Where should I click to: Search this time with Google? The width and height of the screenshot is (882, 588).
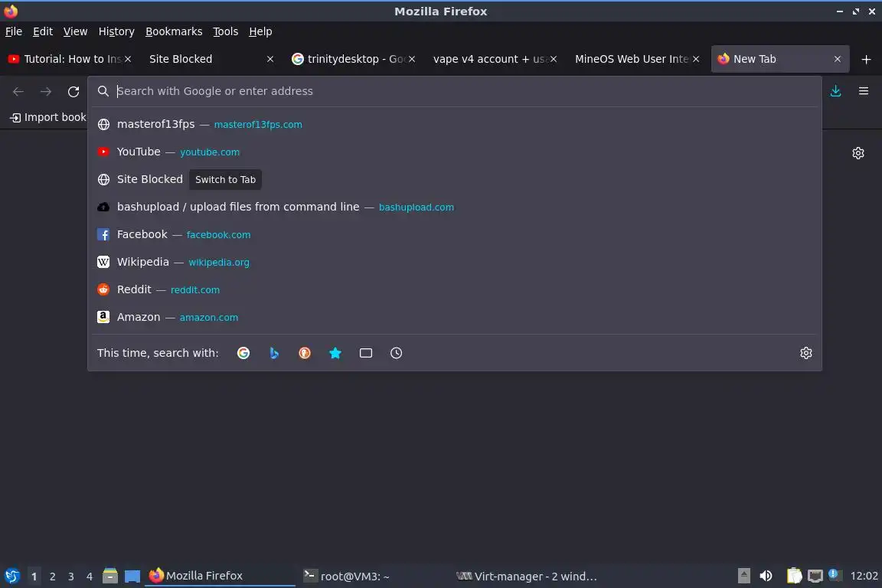point(243,353)
